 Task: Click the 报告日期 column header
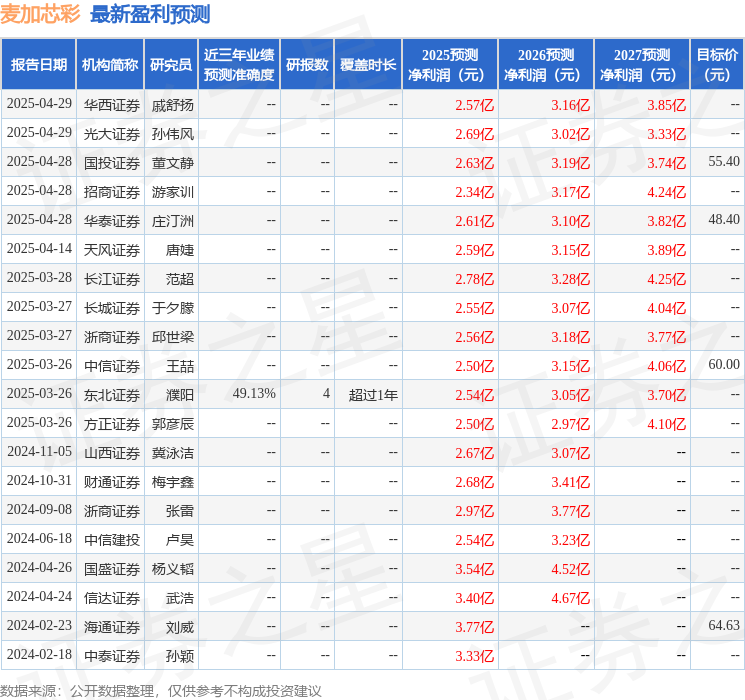point(38,64)
